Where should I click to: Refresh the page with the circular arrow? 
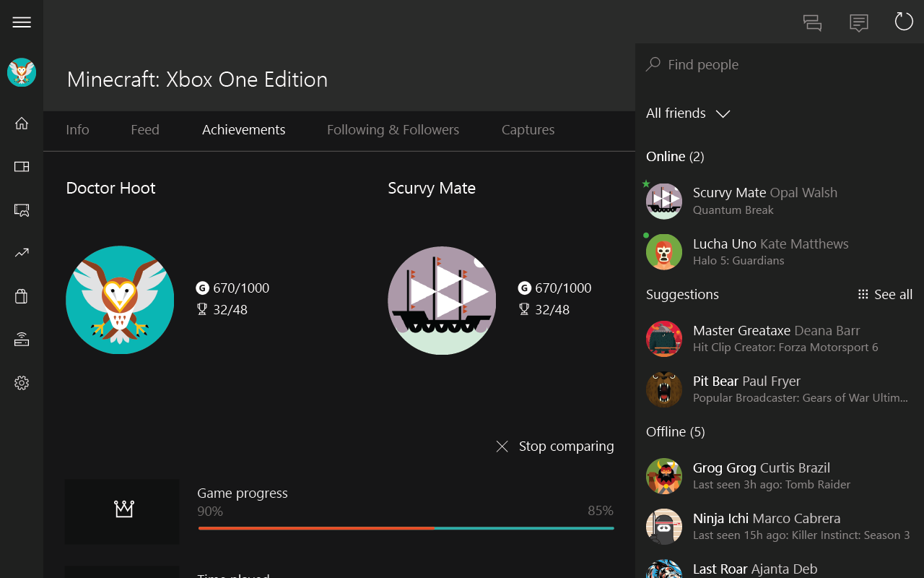pyautogui.click(x=903, y=21)
